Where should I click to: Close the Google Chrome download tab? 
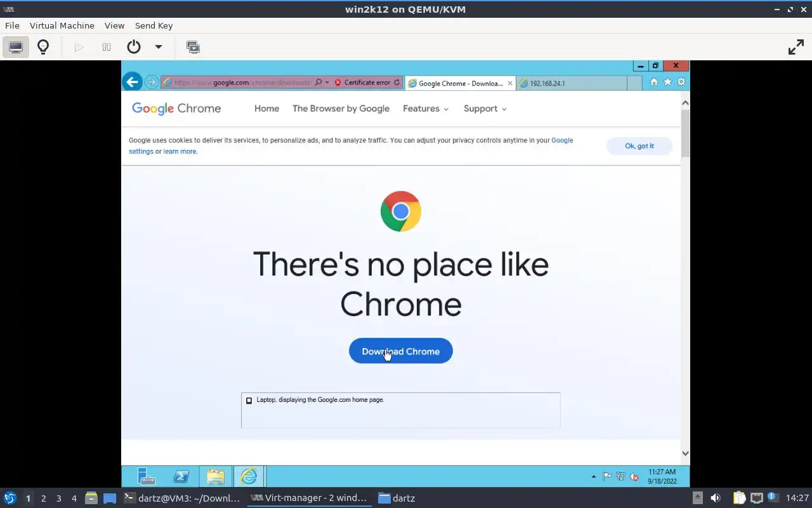coord(510,83)
